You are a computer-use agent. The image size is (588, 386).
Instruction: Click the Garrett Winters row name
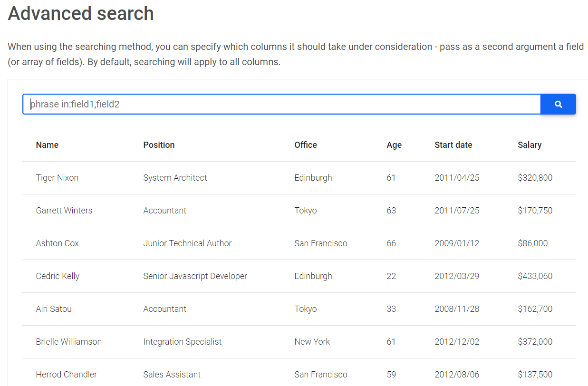(64, 211)
